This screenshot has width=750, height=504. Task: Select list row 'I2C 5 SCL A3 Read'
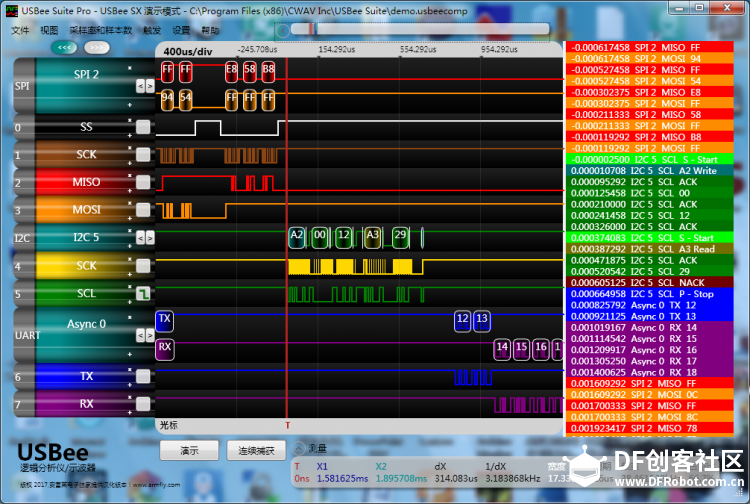pos(650,249)
